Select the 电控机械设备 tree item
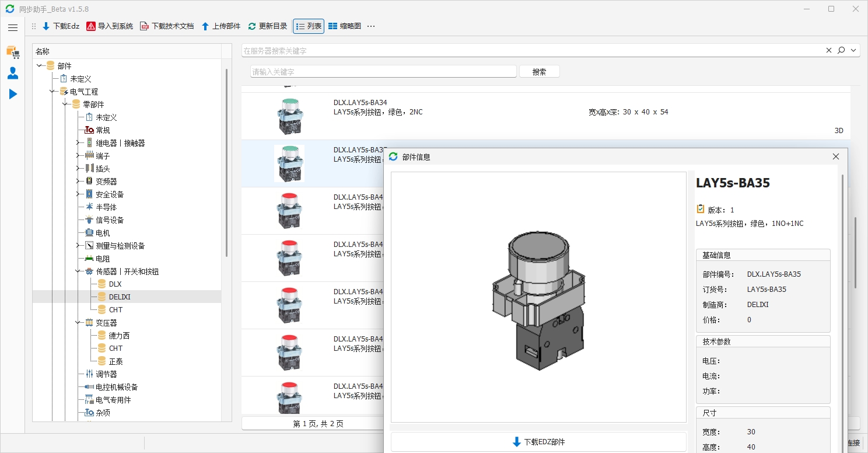Image resolution: width=868 pixels, height=453 pixels. [x=117, y=387]
